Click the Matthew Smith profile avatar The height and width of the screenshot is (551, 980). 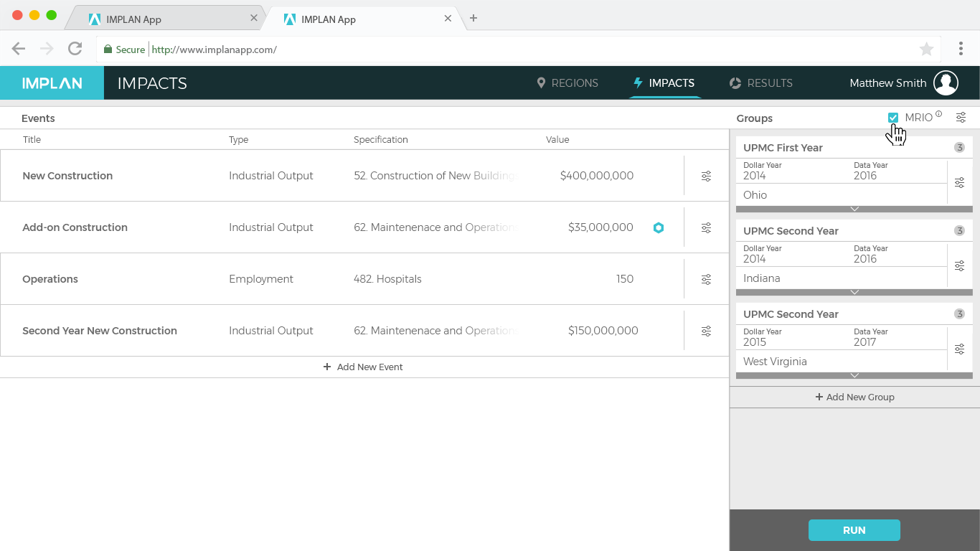[x=946, y=83]
